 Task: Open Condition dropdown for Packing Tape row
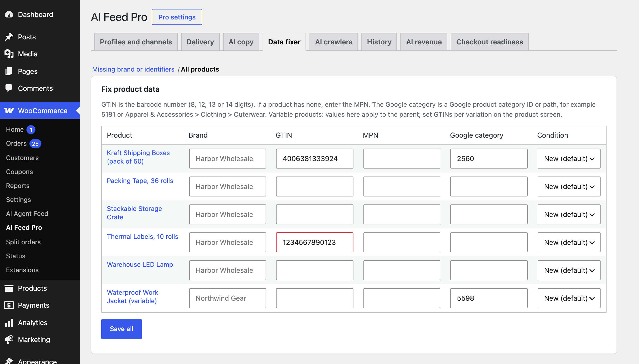point(569,186)
